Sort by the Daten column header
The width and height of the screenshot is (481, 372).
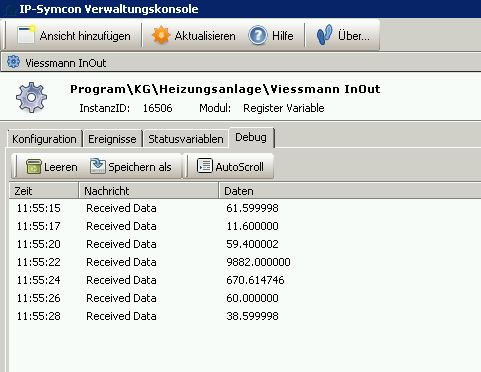[350, 191]
